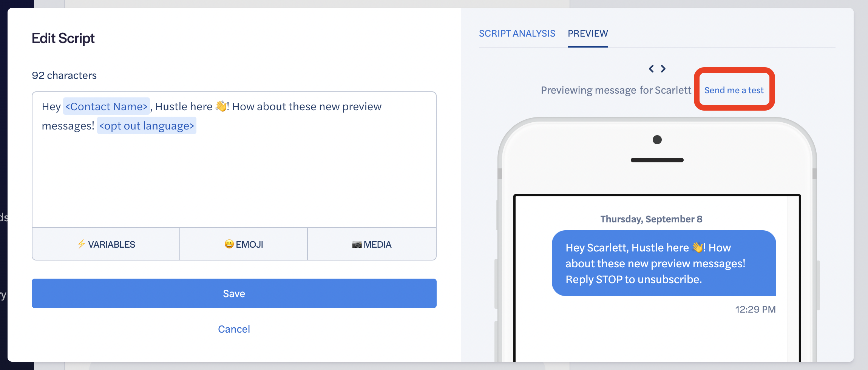Switch to the Script Analysis tab
Viewport: 868px width, 370px height.
coord(517,34)
